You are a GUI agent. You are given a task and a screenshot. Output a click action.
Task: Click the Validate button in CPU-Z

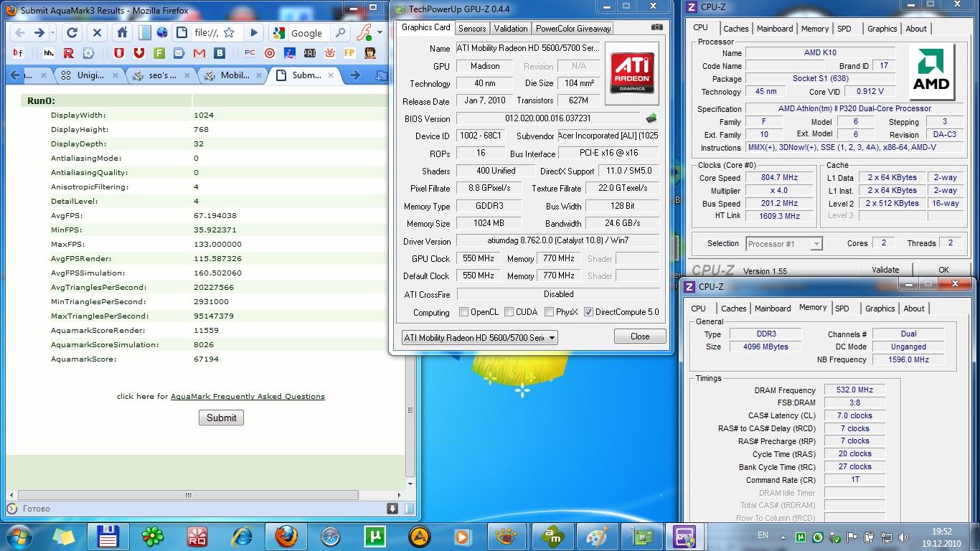coord(885,270)
